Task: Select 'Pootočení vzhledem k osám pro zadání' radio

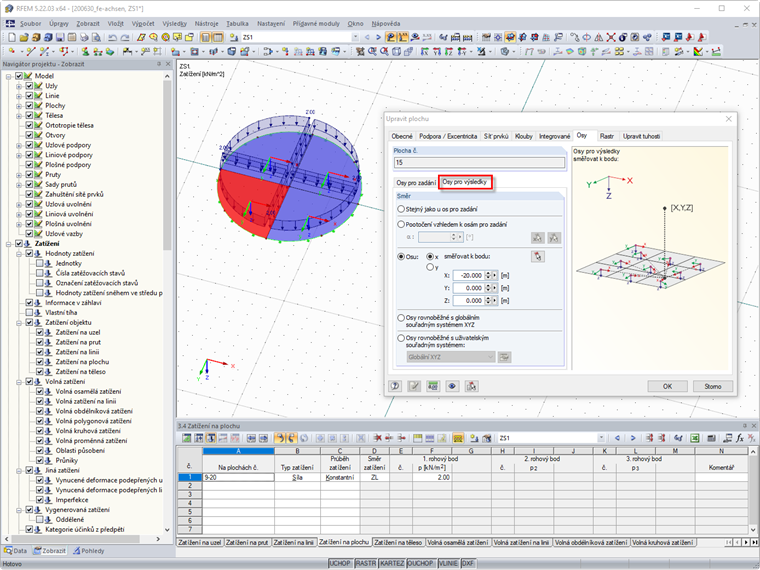Action: pos(401,224)
